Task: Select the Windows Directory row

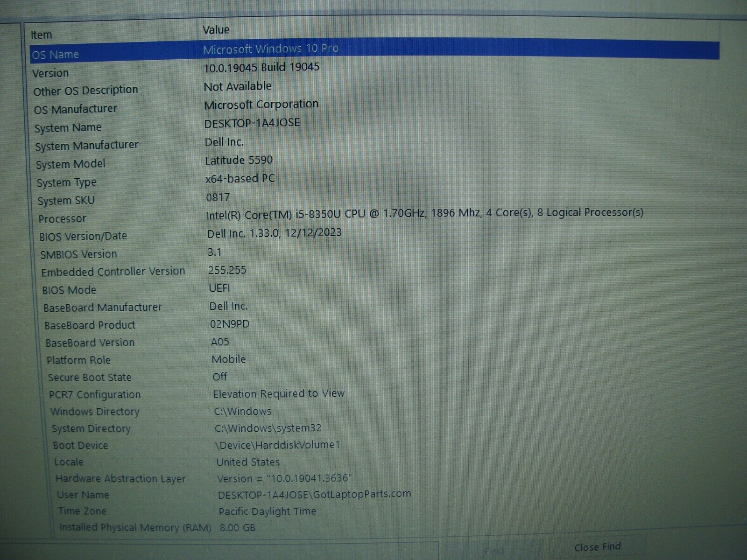Action: coord(95,412)
